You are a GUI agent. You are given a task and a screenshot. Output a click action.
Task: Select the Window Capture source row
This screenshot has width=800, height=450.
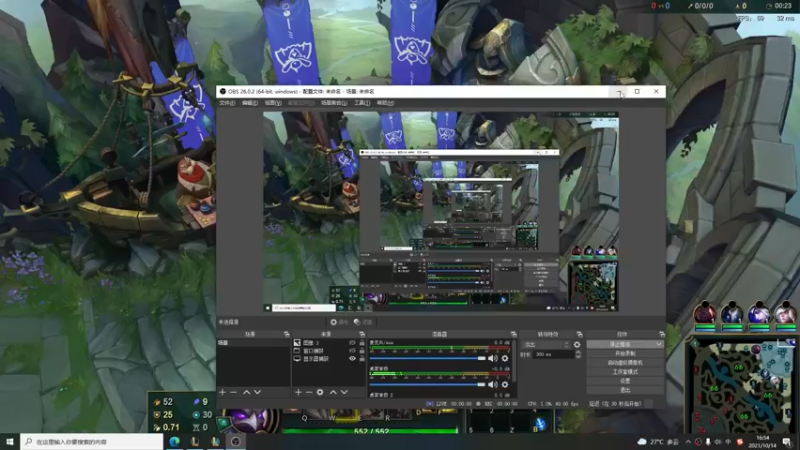(x=330, y=351)
